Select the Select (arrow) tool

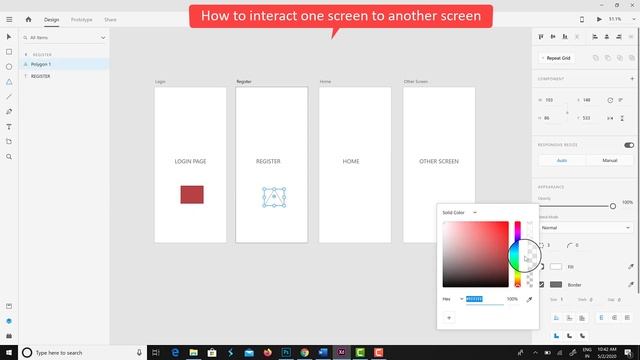pos(9,37)
